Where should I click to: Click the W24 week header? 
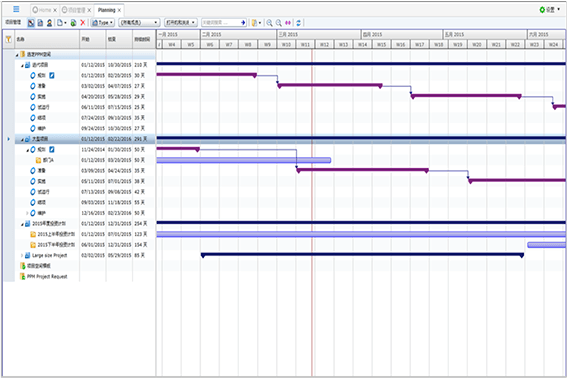(553, 45)
